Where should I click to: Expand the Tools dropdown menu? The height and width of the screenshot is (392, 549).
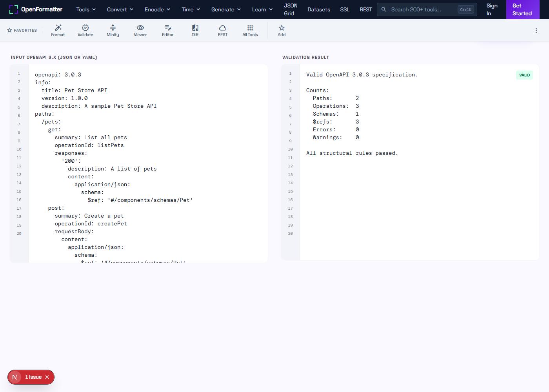(x=86, y=9)
